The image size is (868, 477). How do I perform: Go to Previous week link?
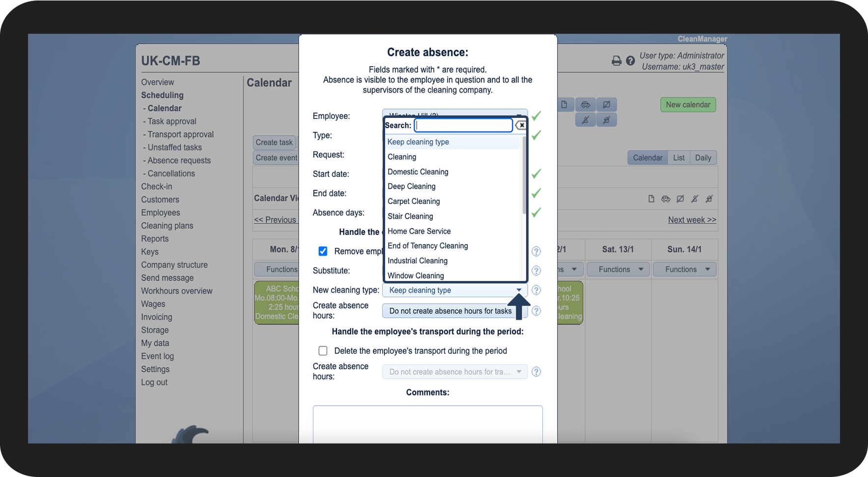(275, 220)
